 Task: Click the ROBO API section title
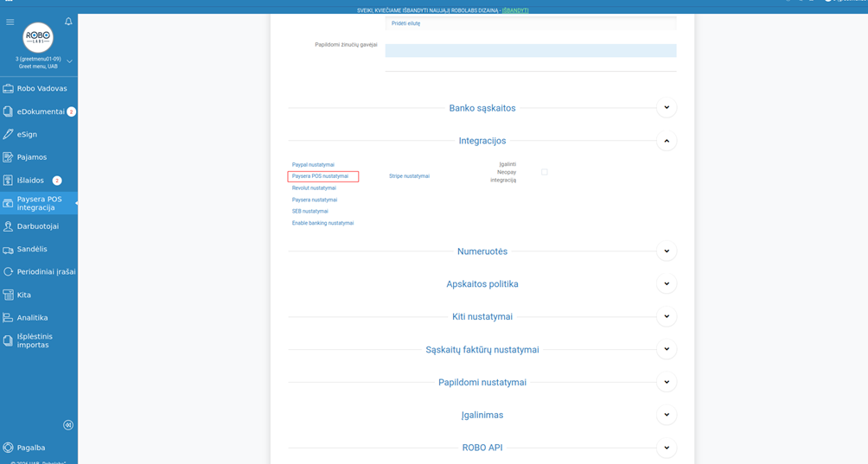(482, 448)
